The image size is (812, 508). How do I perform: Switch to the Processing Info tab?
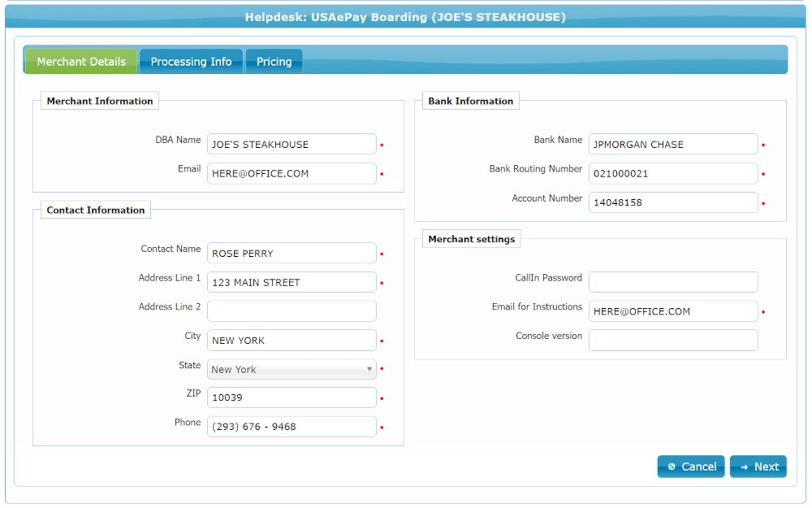click(191, 62)
